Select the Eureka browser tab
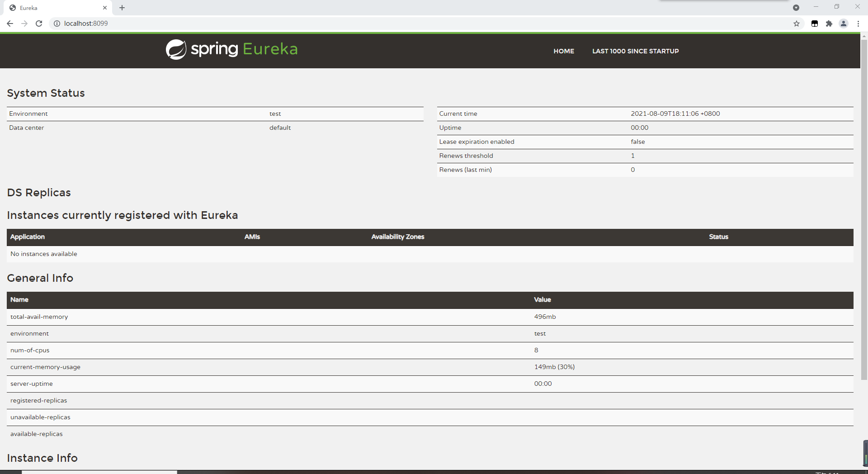The image size is (868, 474). coord(59,8)
